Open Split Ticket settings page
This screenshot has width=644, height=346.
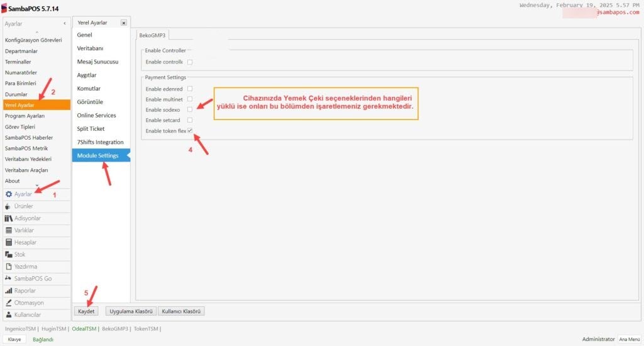tap(101, 128)
